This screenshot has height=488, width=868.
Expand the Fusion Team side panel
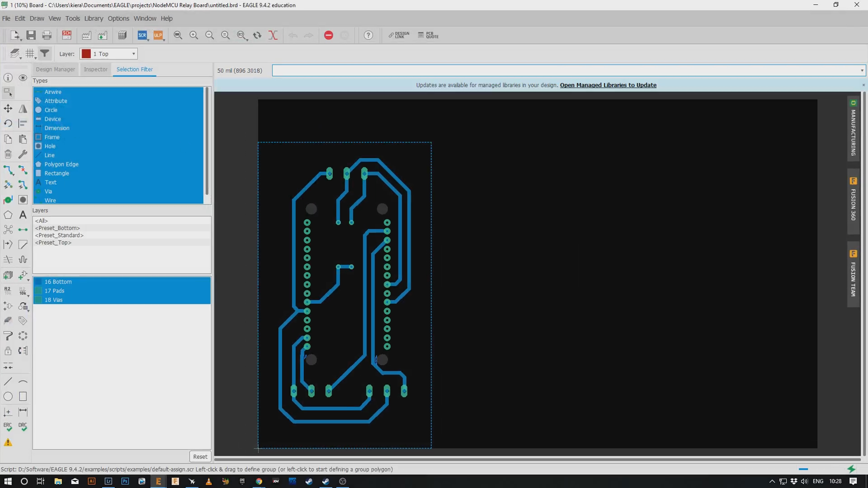[x=853, y=274]
